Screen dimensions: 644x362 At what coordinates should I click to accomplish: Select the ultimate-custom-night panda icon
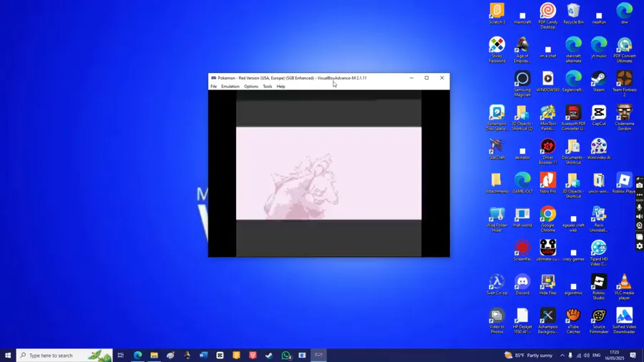[x=548, y=251]
